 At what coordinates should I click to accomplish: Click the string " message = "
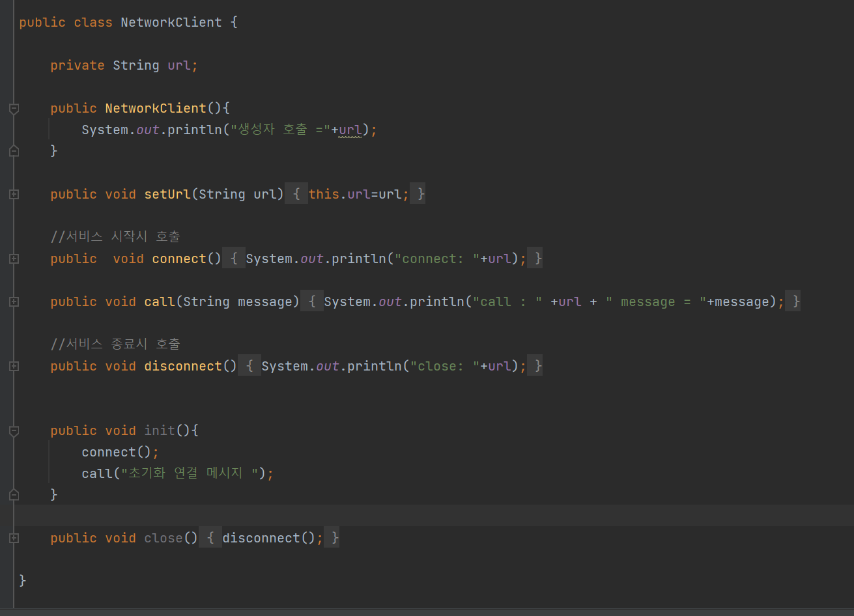(x=656, y=301)
